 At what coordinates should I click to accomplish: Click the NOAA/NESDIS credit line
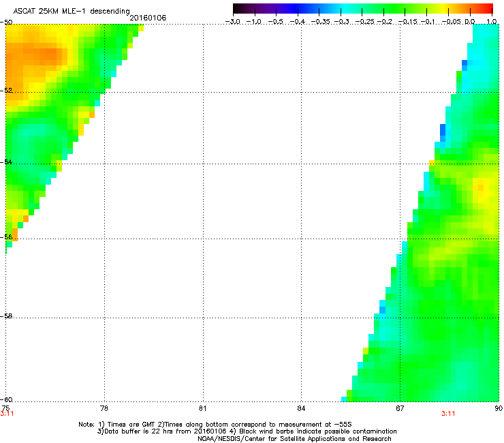(294, 439)
